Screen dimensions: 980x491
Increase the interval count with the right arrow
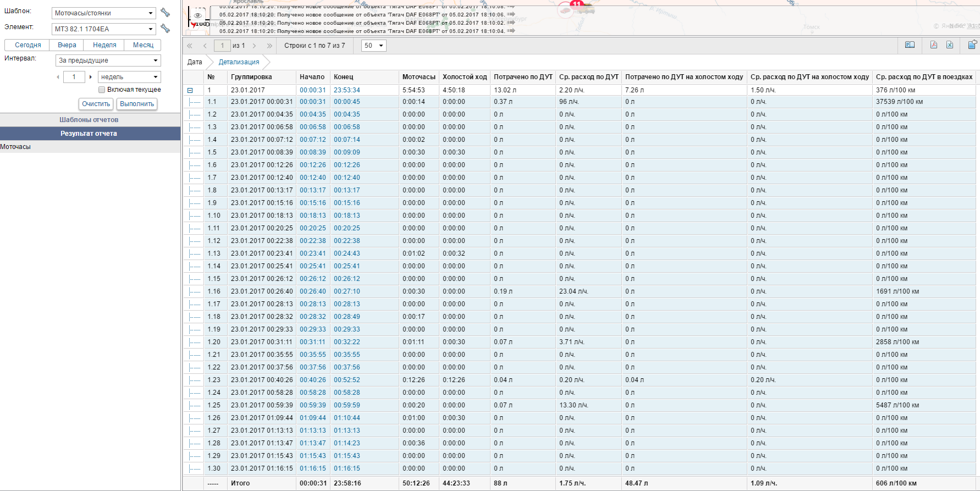click(x=91, y=77)
